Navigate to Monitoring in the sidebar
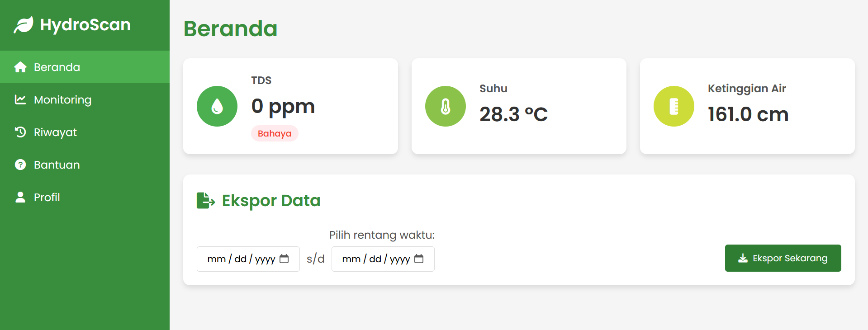Image resolution: width=868 pixels, height=330 pixels. tap(62, 99)
